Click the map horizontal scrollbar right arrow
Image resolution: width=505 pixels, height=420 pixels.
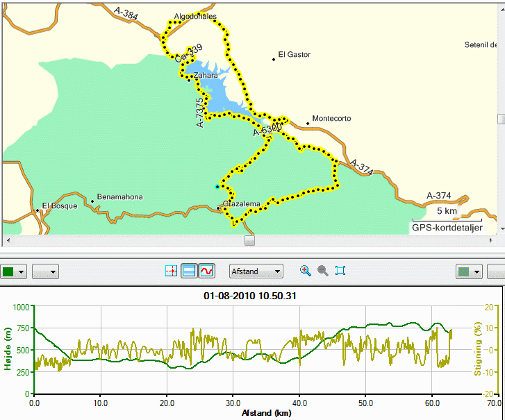[491, 240]
